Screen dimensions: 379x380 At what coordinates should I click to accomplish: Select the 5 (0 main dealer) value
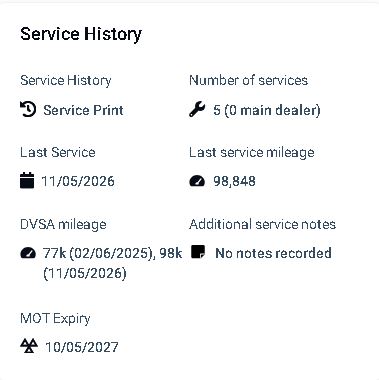coord(267,110)
